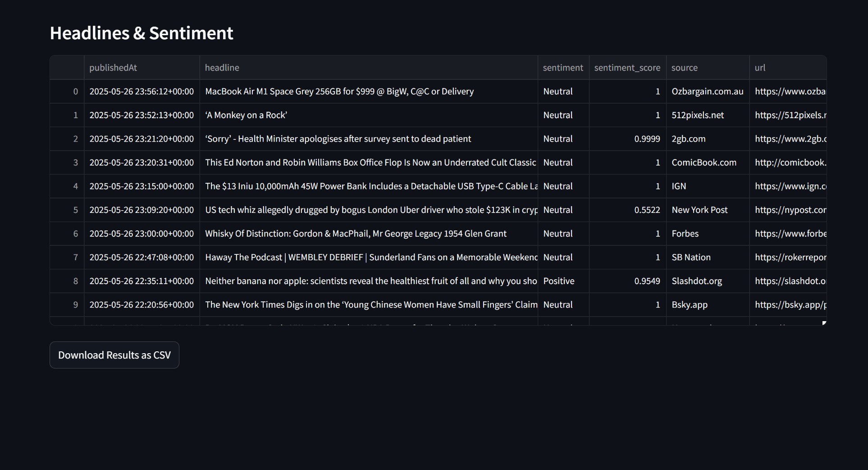The height and width of the screenshot is (470, 868).
Task: Click the IGN source cell
Action: pos(708,186)
